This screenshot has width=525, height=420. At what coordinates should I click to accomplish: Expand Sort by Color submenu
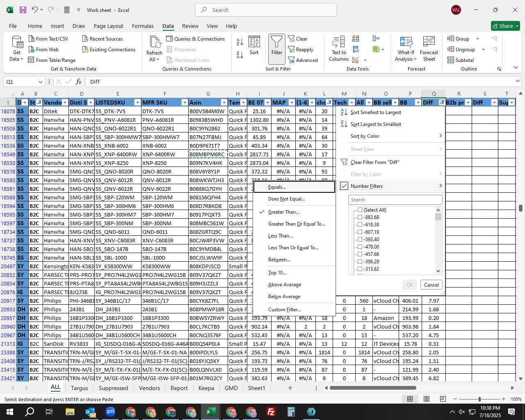tap(391, 136)
